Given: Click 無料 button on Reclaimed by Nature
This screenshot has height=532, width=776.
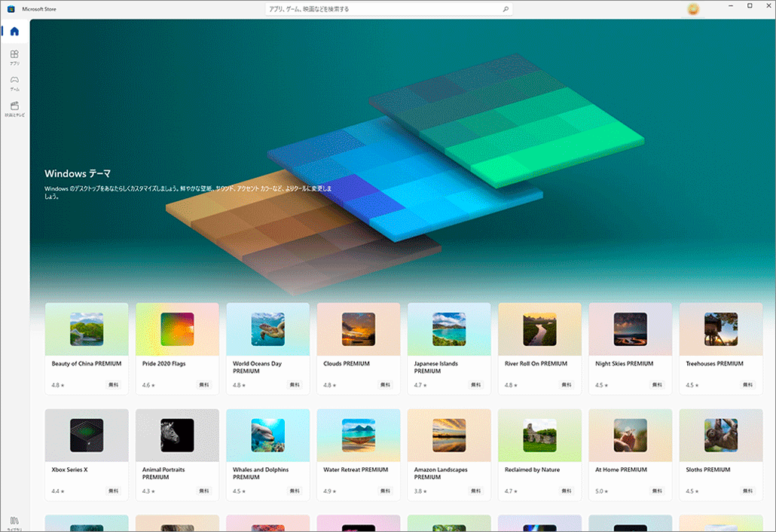Looking at the screenshot, I should [x=566, y=491].
